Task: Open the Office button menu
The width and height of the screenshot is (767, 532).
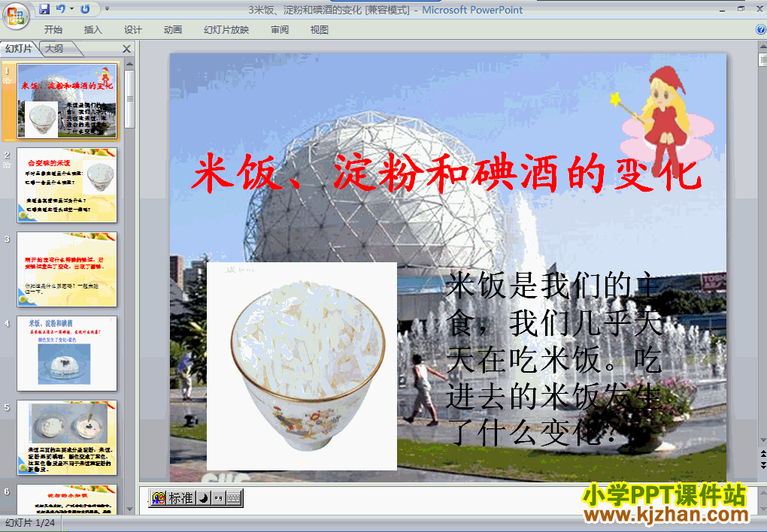Action: (16, 16)
